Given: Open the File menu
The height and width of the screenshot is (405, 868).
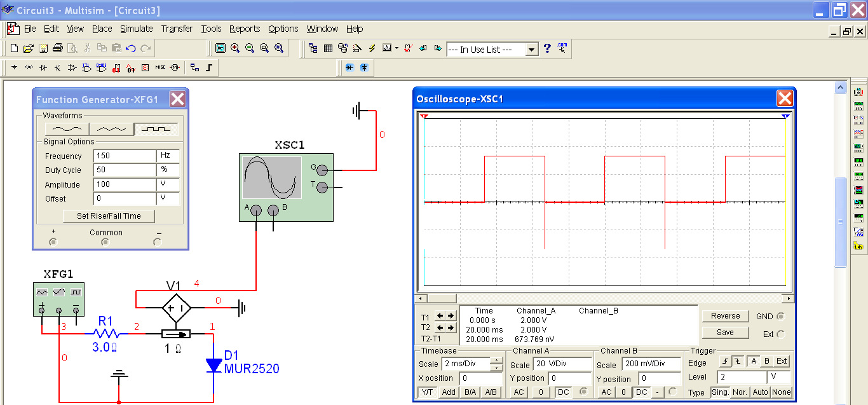Looking at the screenshot, I should (31, 29).
